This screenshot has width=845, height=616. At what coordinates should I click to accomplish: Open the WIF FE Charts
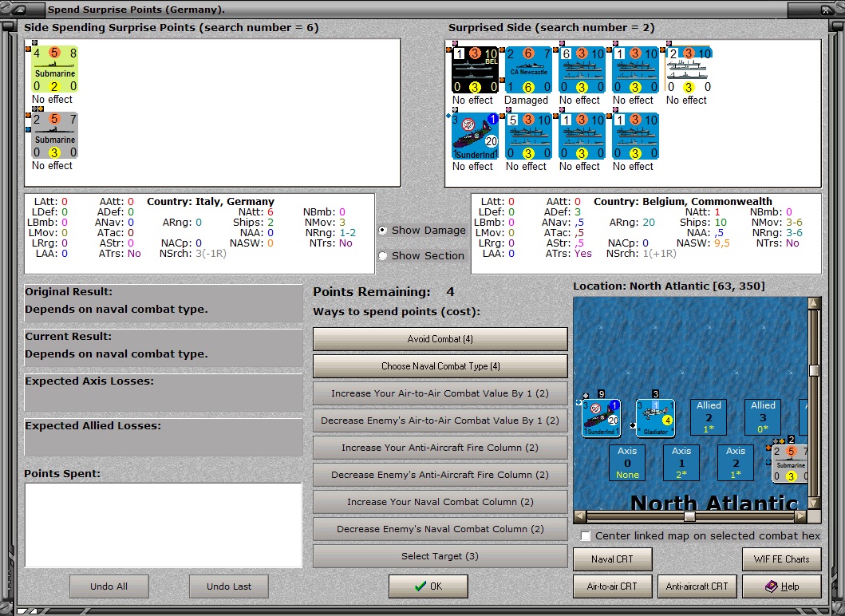pos(781,559)
